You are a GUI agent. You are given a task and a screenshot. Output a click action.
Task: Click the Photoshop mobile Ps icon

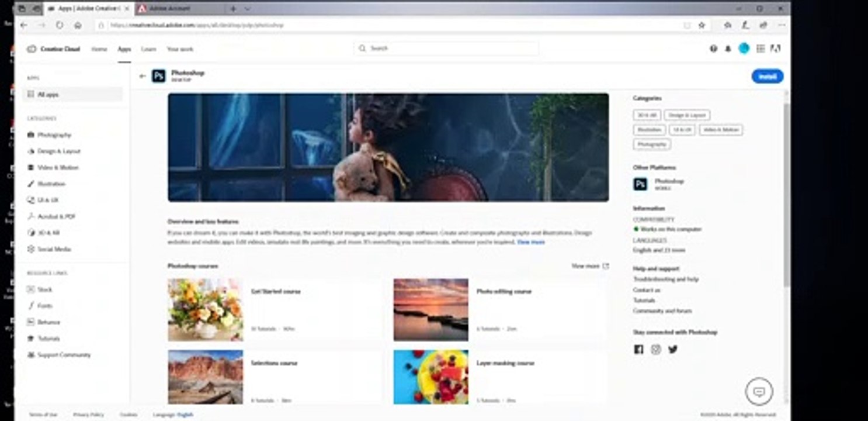coord(640,185)
